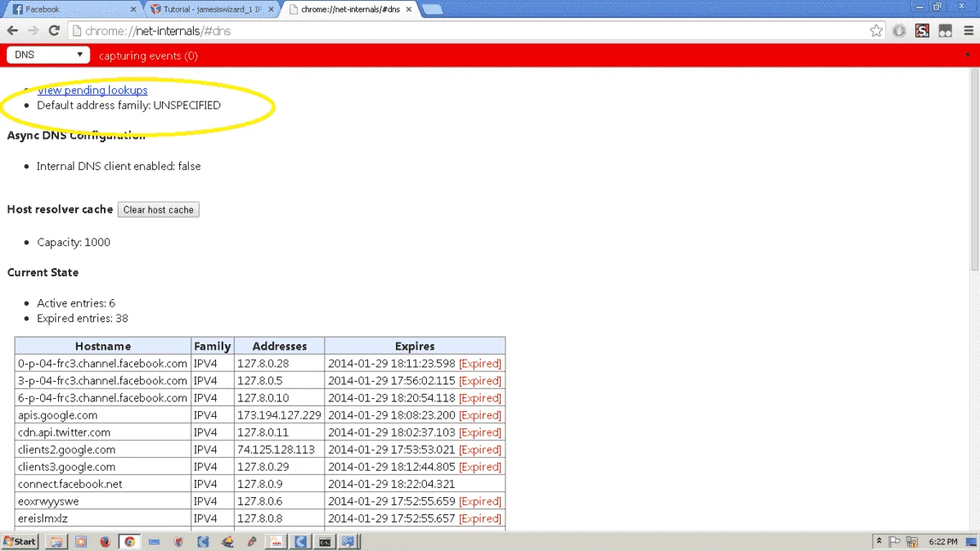Click the Family column header

tap(213, 346)
